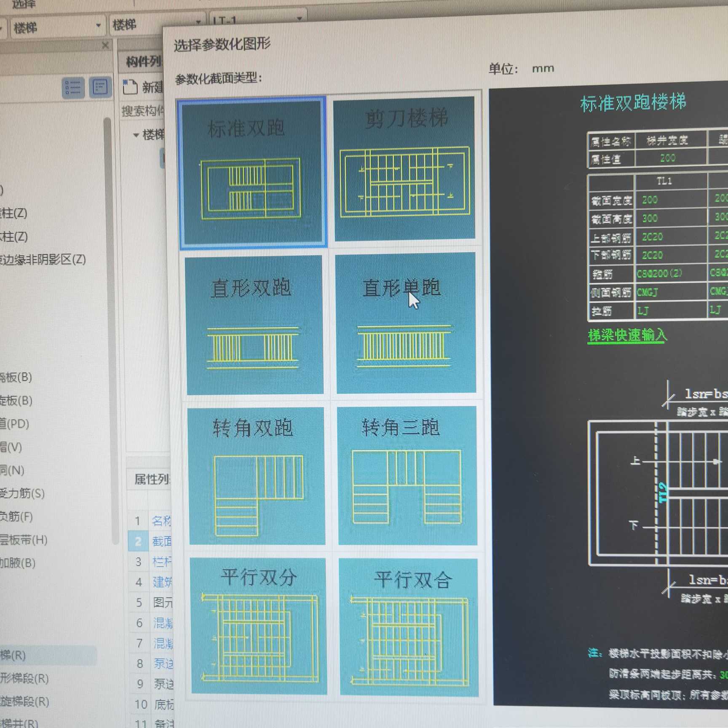Select the (N) tree item
Viewport: 728px width, 728px height.
12,470
